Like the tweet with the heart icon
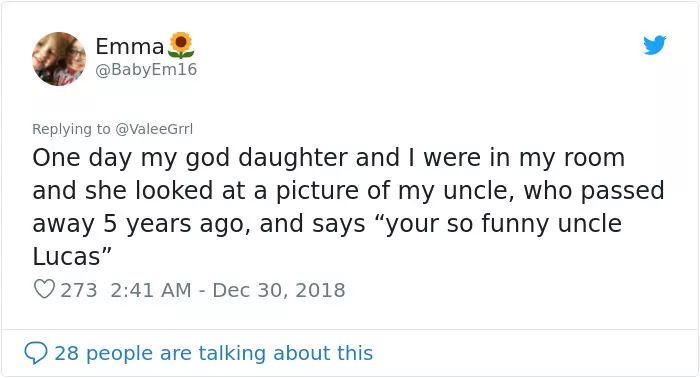 point(44,289)
